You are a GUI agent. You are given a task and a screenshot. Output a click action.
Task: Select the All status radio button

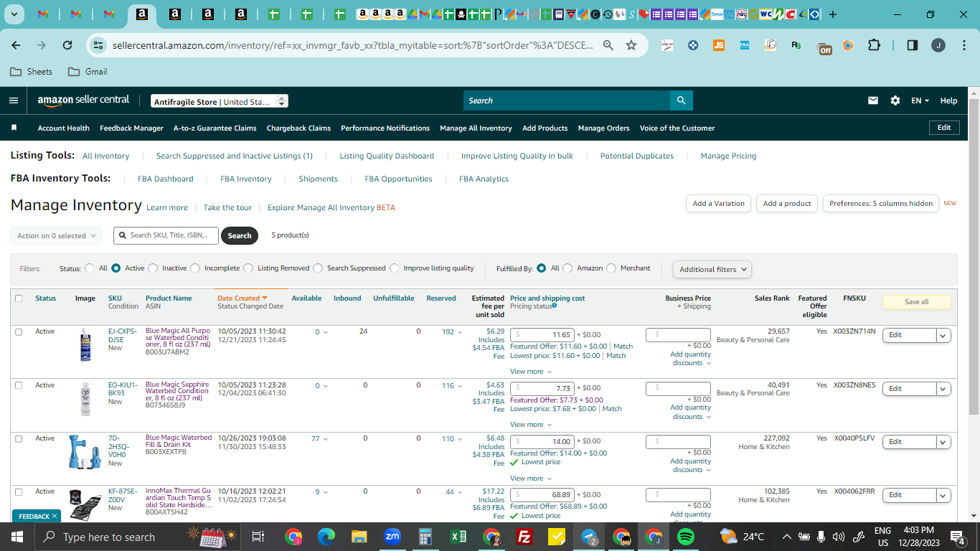coord(90,268)
